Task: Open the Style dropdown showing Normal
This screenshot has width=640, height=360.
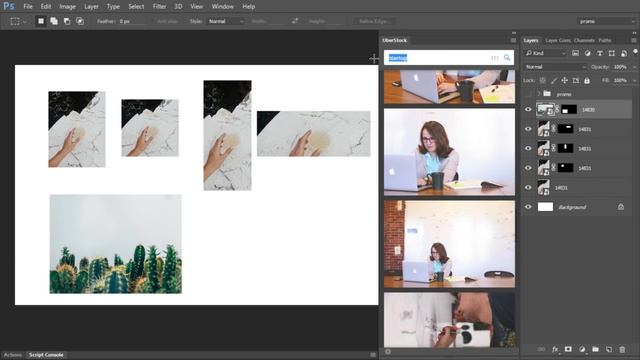Action: pyautogui.click(x=226, y=21)
